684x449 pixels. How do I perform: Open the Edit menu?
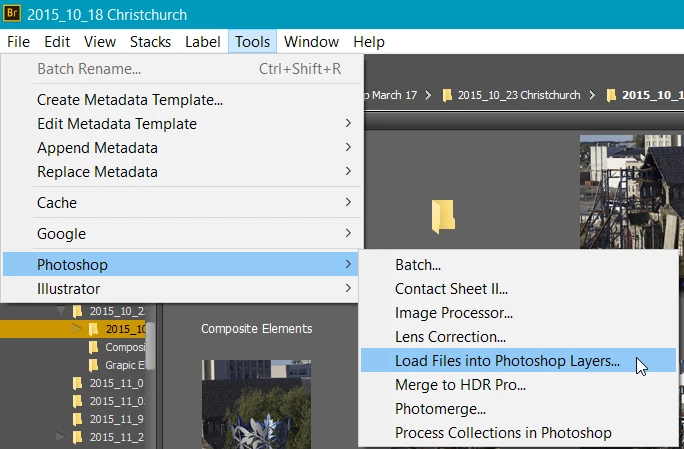[57, 42]
